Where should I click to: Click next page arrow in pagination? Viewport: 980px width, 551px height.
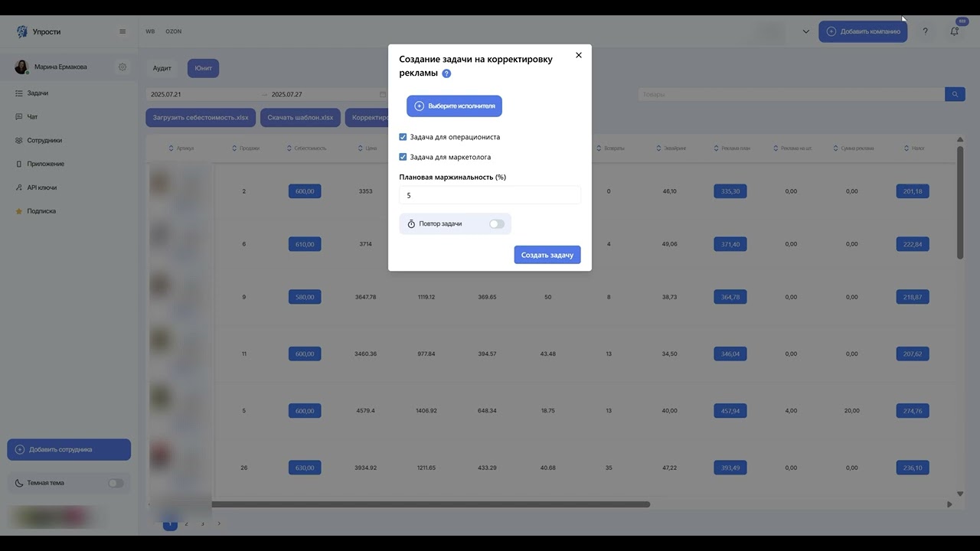click(x=219, y=523)
